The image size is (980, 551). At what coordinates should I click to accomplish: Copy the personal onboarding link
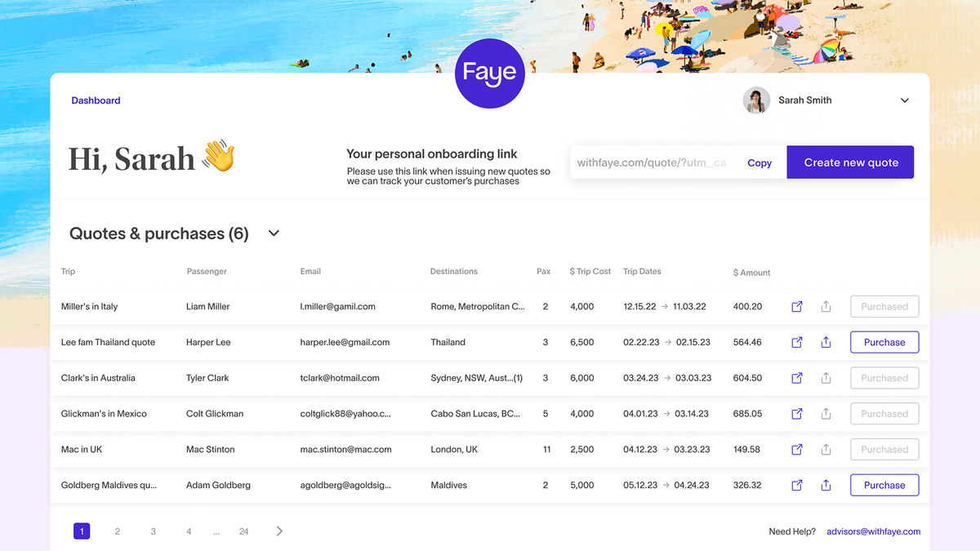(x=759, y=162)
